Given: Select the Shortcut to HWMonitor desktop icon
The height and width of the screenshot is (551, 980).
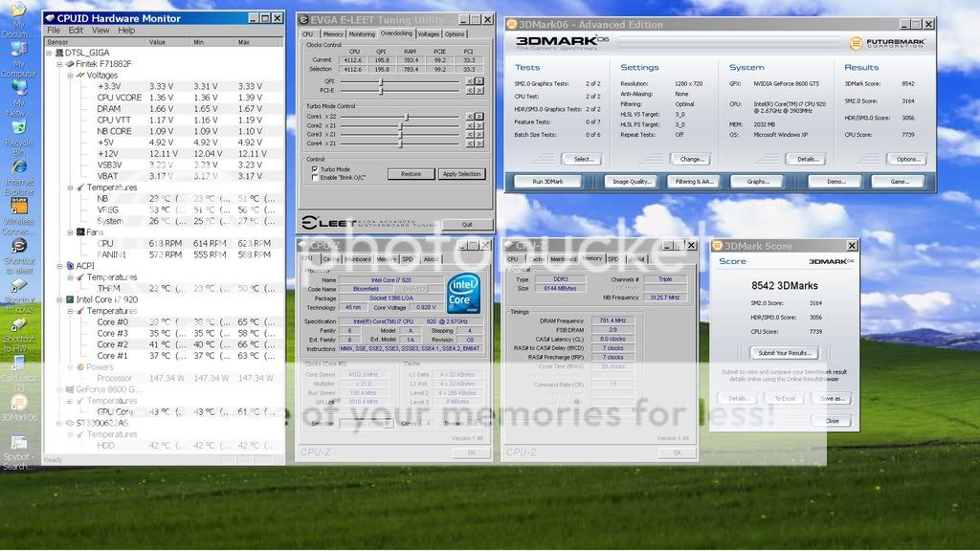Looking at the screenshot, I should point(19,325).
